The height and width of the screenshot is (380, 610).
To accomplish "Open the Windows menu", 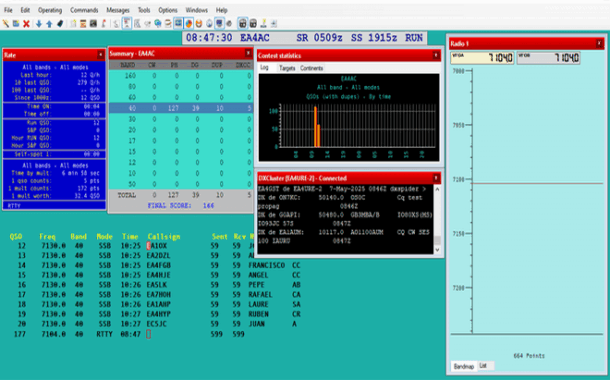I will (196, 10).
